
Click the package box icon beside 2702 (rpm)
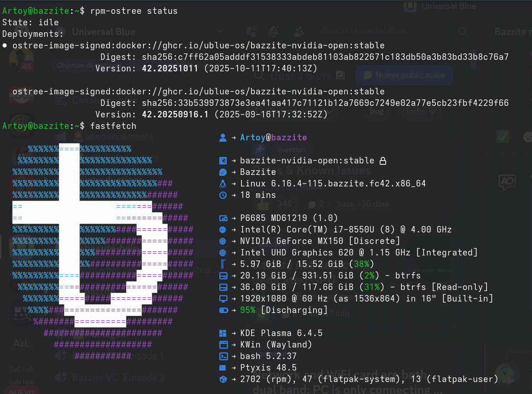pos(223,379)
